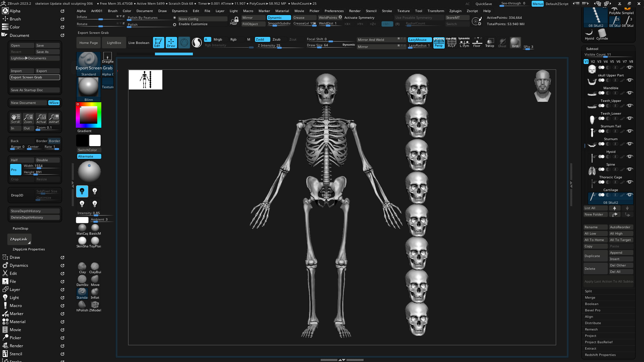Click Export Screen Grab in Document panel
This screenshot has height=362, width=644.
tap(35, 77)
